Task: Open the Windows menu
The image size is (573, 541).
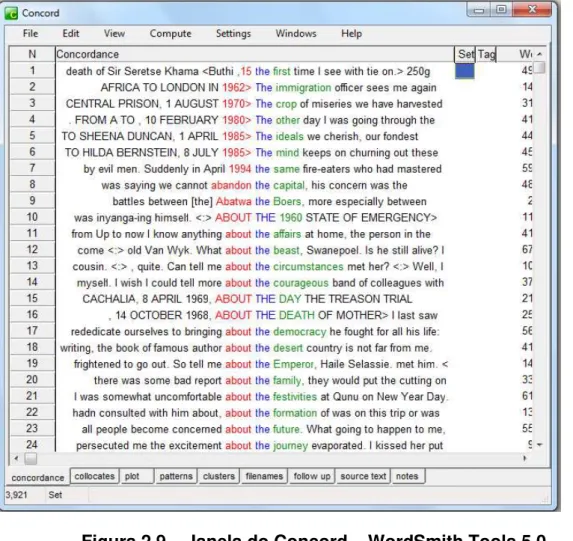Action: click(296, 34)
